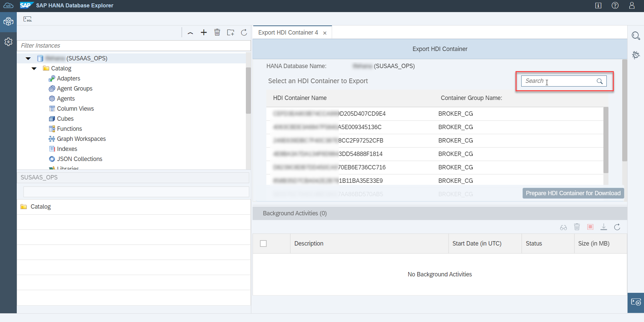Select container row ending 8CC2F97252CFB
The image size is (644, 322).
point(435,141)
